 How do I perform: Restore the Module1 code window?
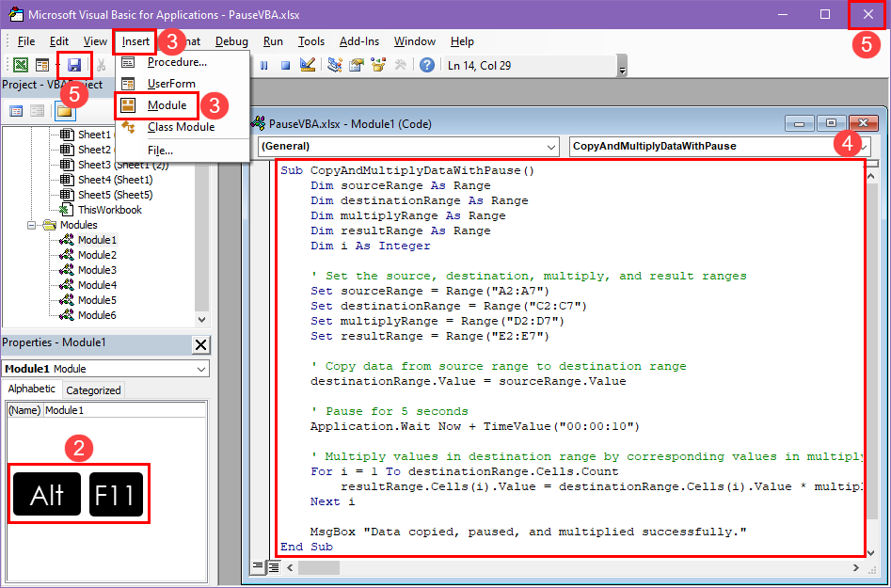point(832,123)
